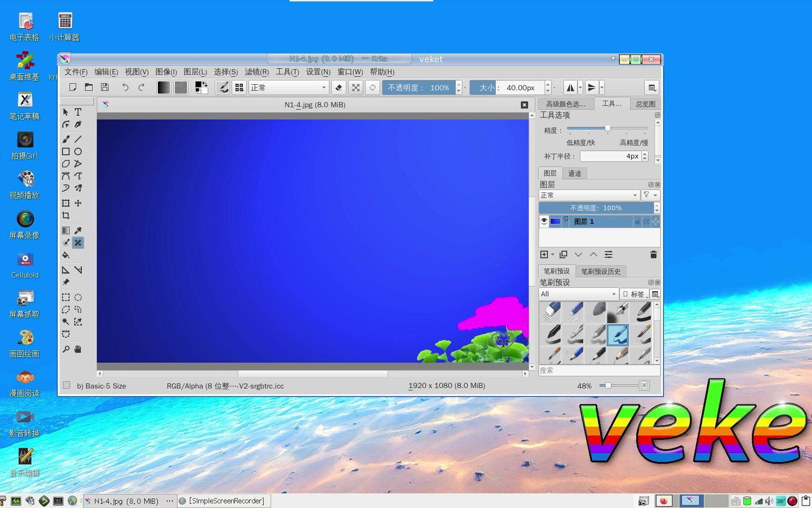Select the Pan hand tool
This screenshot has width=812, height=508.
(78, 349)
